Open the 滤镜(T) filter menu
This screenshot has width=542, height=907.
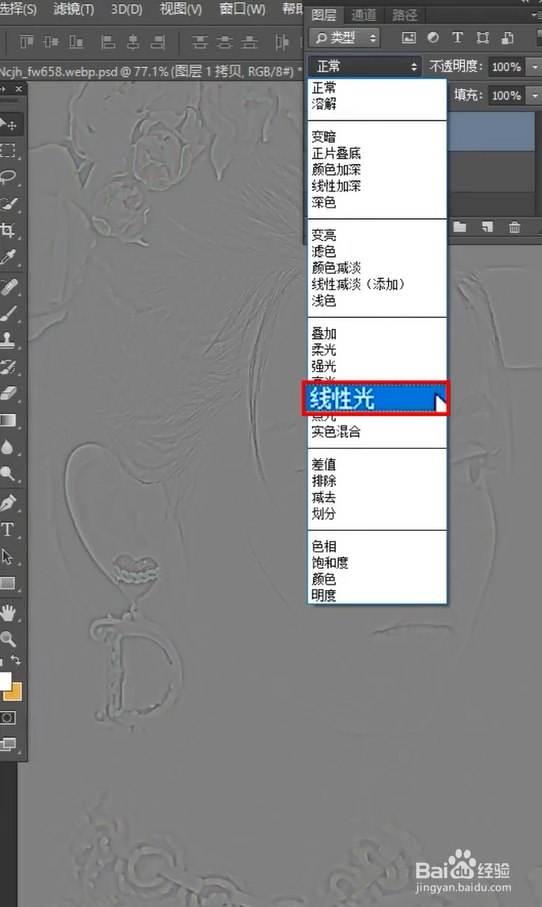[x=73, y=9]
